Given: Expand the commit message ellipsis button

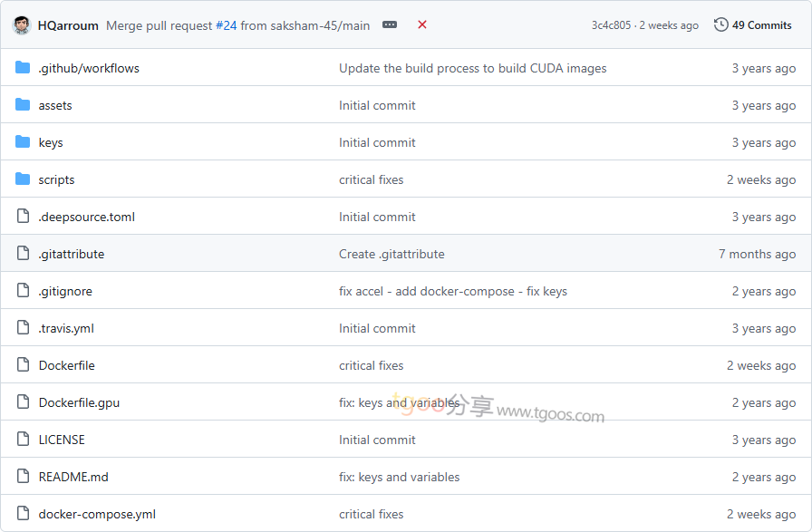Looking at the screenshot, I should 390,24.
